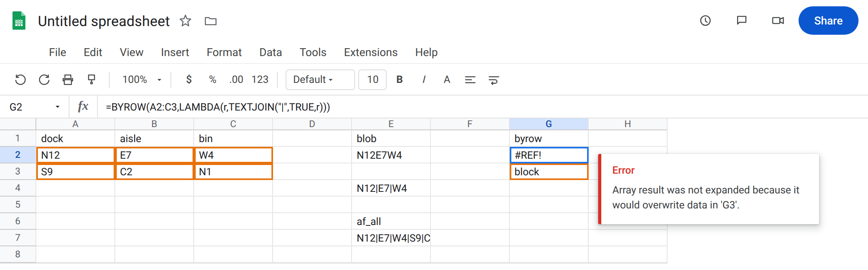Toggle italic formatting
The image size is (868, 270).
point(424,80)
